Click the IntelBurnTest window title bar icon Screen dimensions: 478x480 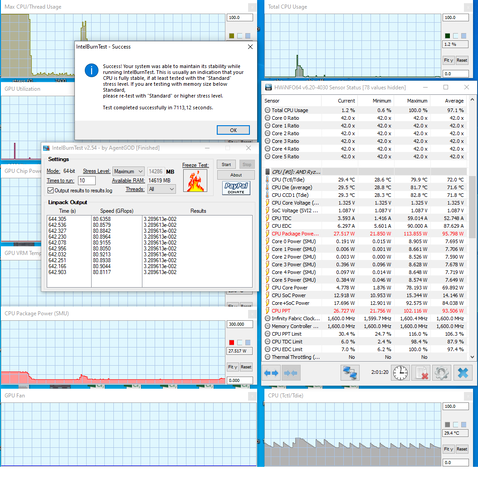47,148
